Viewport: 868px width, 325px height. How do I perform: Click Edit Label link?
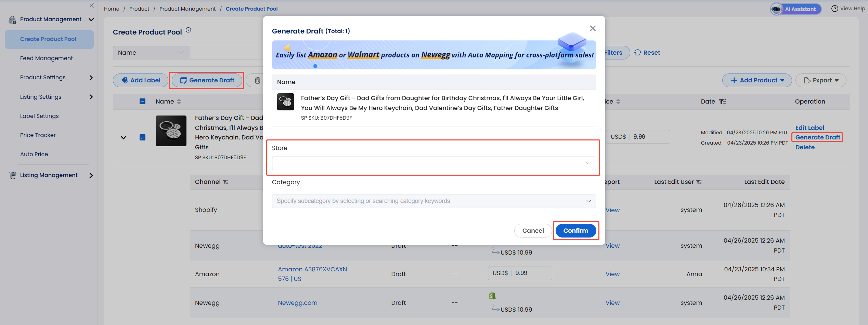pos(809,128)
